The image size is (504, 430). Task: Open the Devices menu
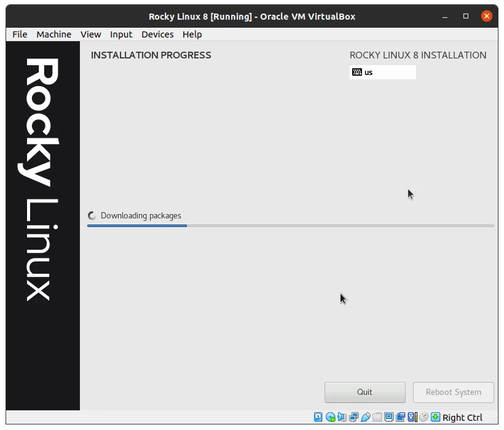157,34
